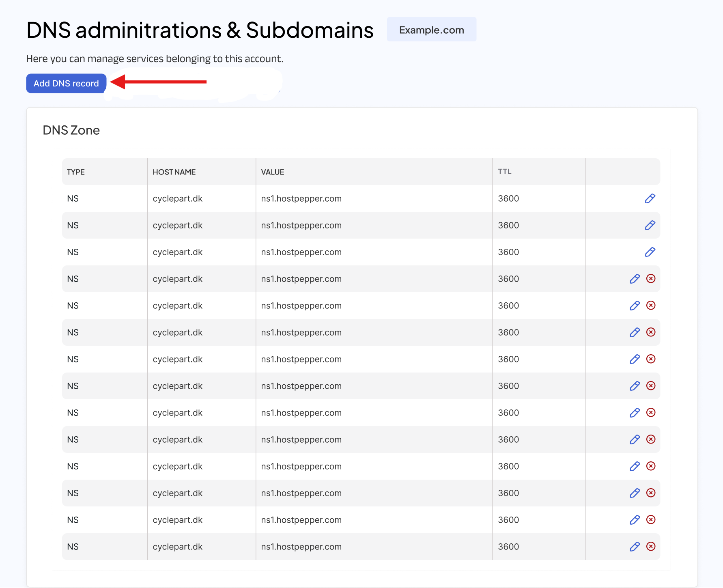This screenshot has height=588, width=723.
Task: Click the VALUE column header
Action: click(x=273, y=172)
